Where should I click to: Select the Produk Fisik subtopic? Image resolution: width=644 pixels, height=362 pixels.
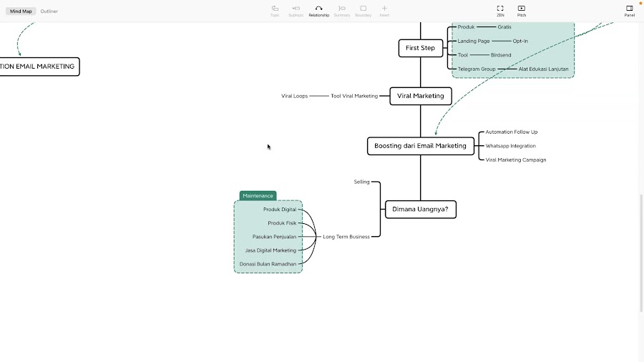282,223
